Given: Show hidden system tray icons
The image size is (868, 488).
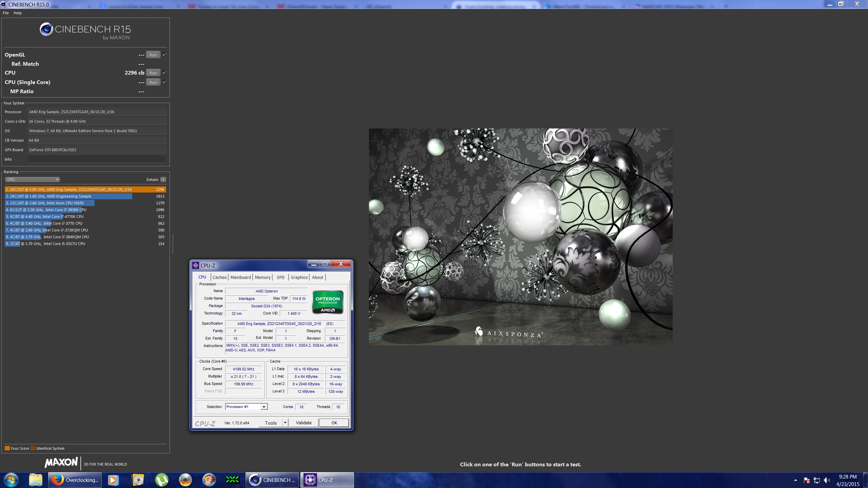Looking at the screenshot, I should 795,480.
